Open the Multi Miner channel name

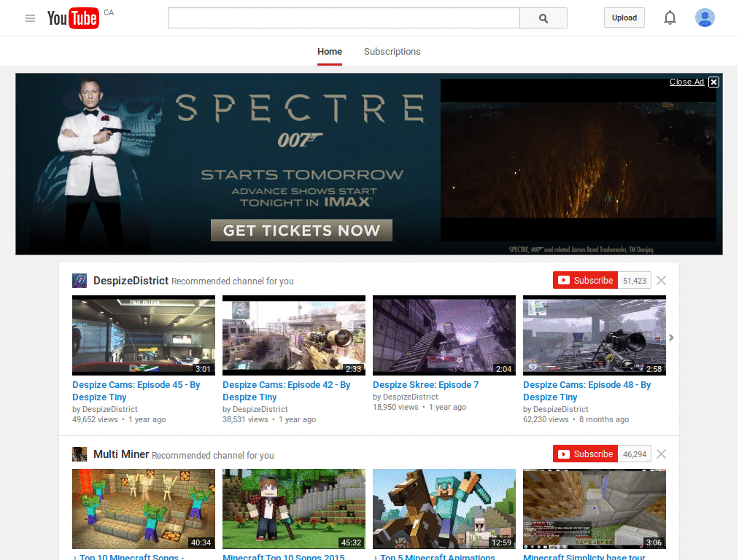point(121,454)
